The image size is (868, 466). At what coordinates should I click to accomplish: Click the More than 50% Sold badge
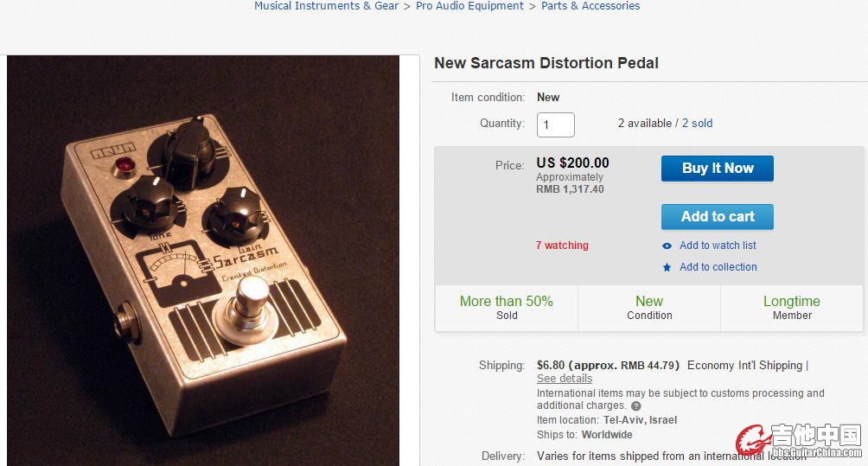point(507,307)
